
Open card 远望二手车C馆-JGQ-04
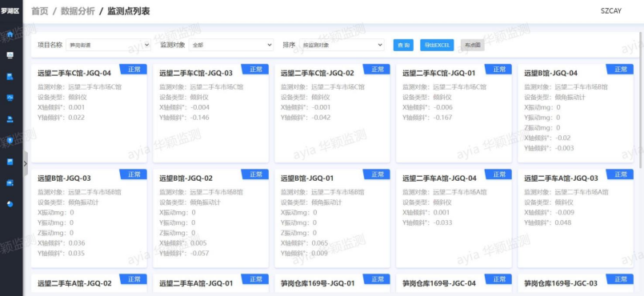pos(89,114)
